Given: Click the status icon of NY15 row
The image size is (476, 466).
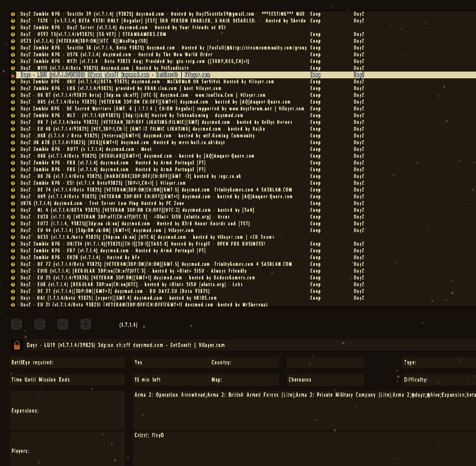Looking at the screenshot, I should [13, 68].
